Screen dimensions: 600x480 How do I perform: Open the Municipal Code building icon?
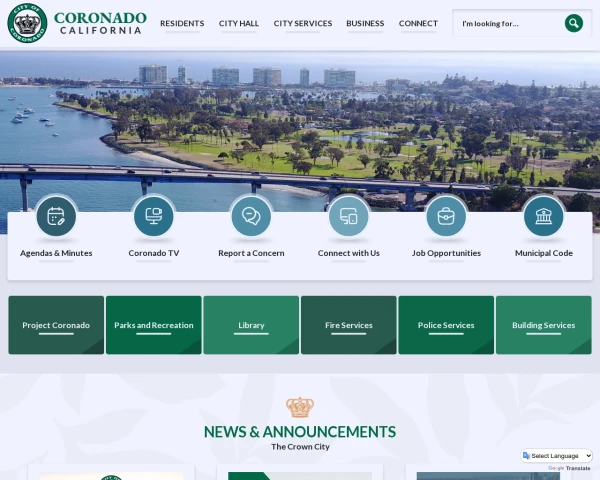pos(543,216)
